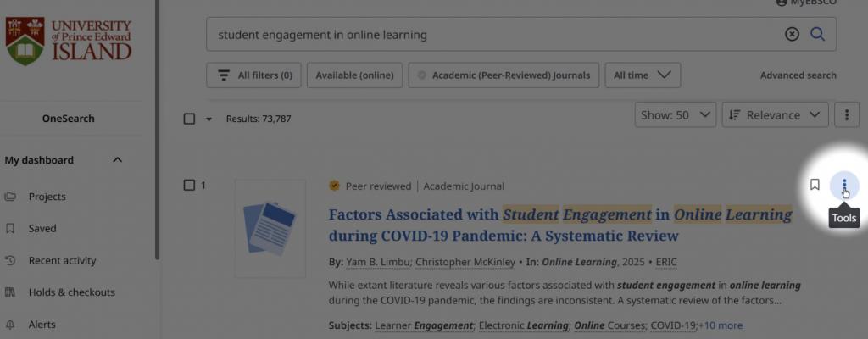Toggle Academic (Peer-Reviewed) Journals filter

pyautogui.click(x=504, y=75)
